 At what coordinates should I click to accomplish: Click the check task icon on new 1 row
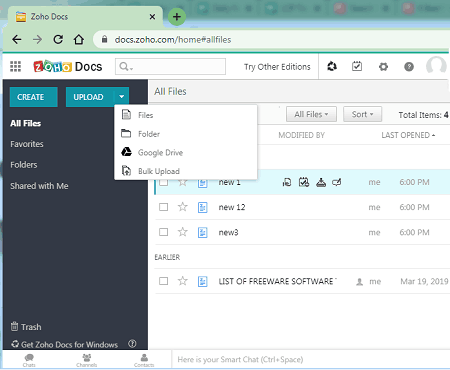point(304,182)
